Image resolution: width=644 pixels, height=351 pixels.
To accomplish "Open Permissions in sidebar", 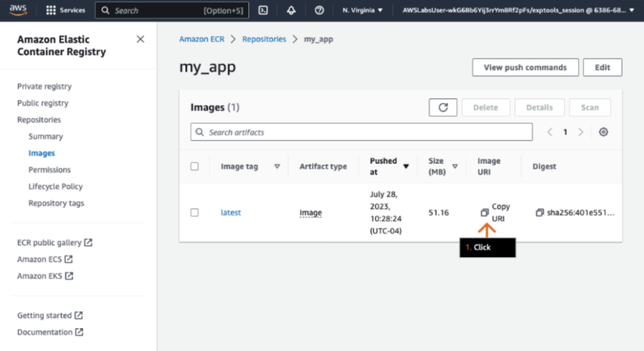I will (x=50, y=170).
